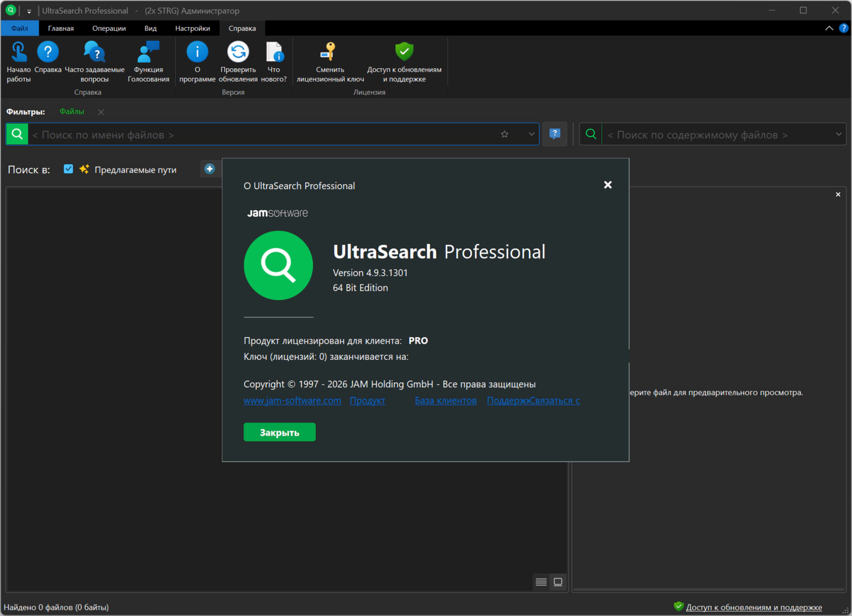Click the blue help icon in tab bar
The width and height of the screenshot is (852, 616).
tap(844, 28)
